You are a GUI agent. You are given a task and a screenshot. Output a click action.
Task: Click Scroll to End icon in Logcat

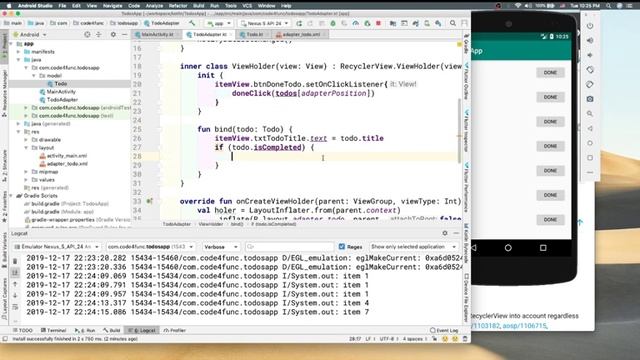[x=15, y=272]
